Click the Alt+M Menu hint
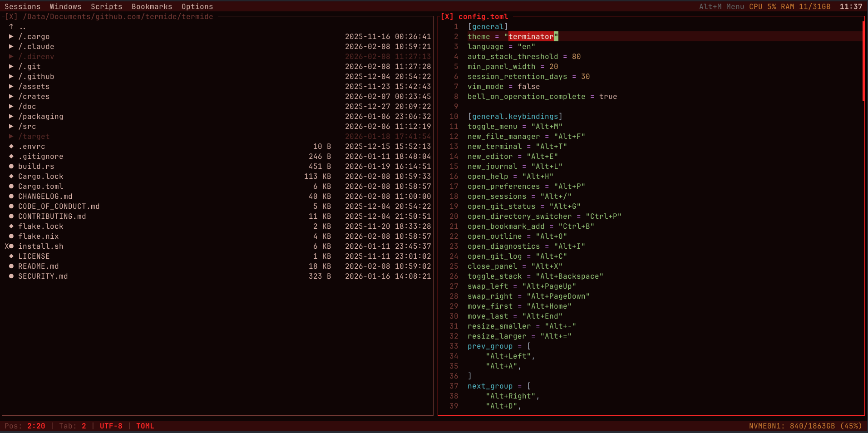The image size is (868, 433). [x=721, y=7]
